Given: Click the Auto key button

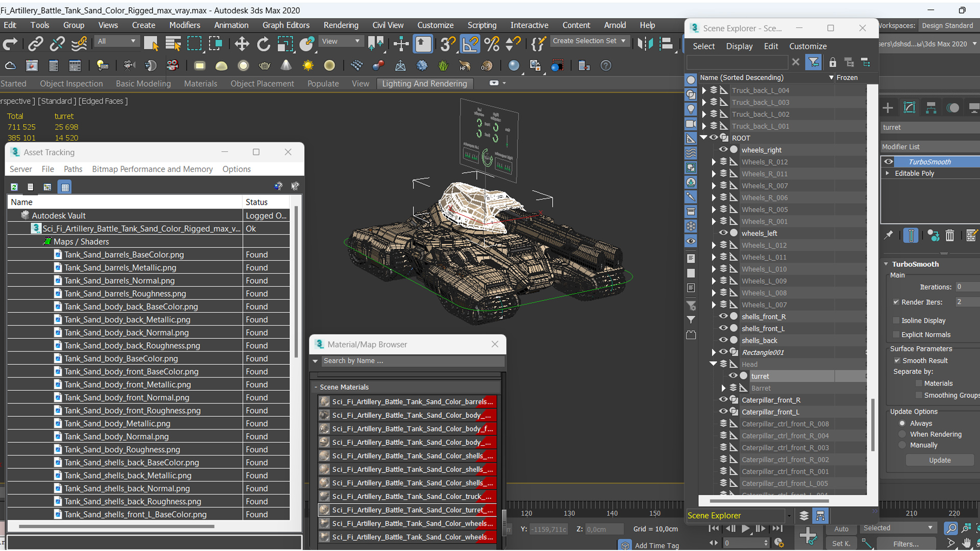Looking at the screenshot, I should 841,529.
